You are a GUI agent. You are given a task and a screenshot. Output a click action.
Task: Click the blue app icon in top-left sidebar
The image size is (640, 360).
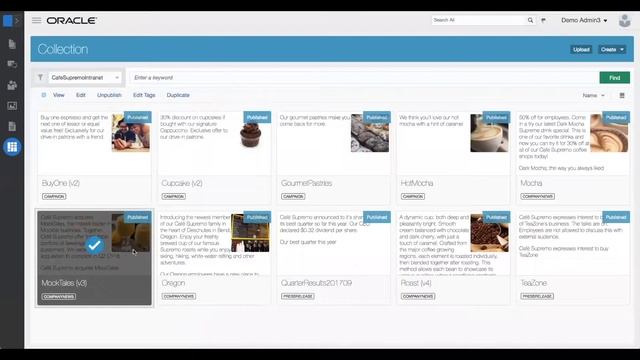pyautogui.click(x=7, y=21)
